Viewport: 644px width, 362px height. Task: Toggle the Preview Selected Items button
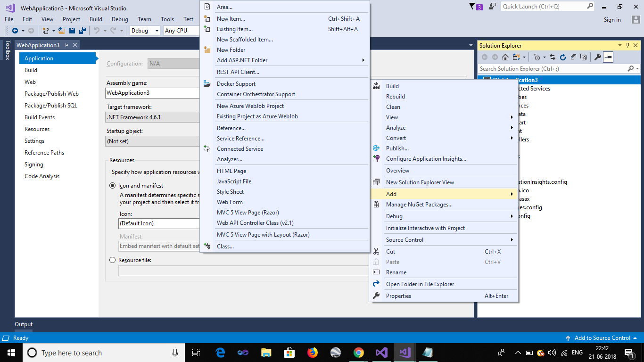coord(608,58)
